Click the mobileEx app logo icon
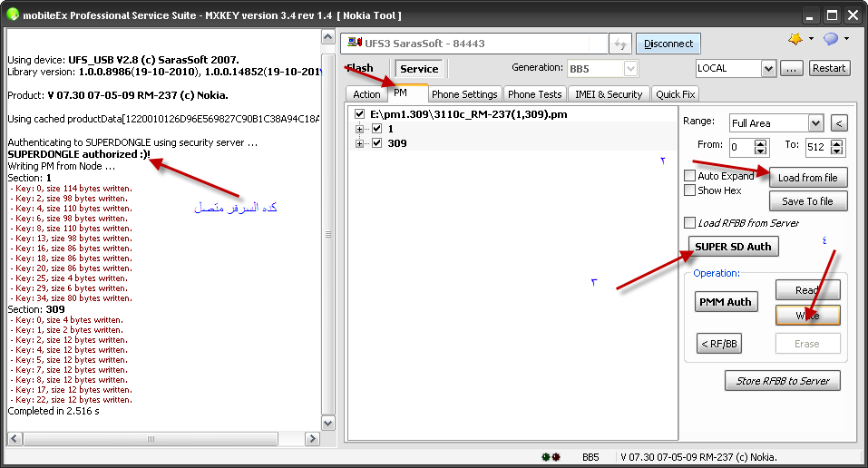868x468 pixels. pyautogui.click(x=12, y=15)
